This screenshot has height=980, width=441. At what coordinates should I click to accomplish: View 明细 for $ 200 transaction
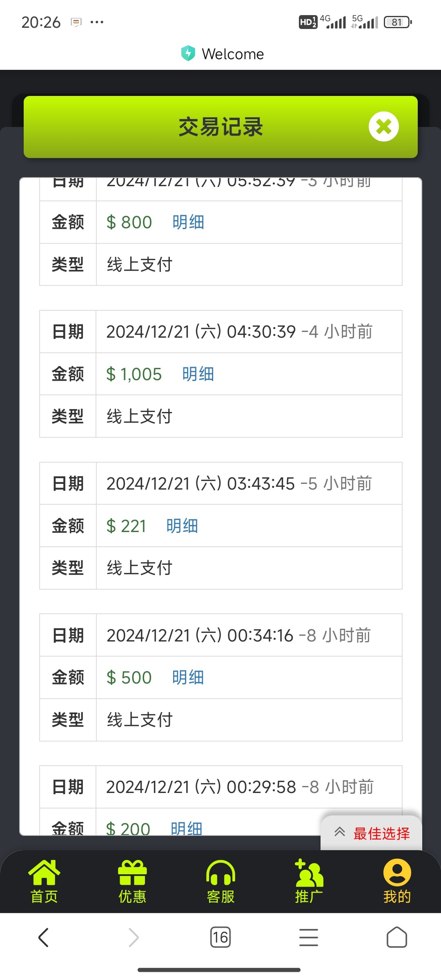pos(187,828)
